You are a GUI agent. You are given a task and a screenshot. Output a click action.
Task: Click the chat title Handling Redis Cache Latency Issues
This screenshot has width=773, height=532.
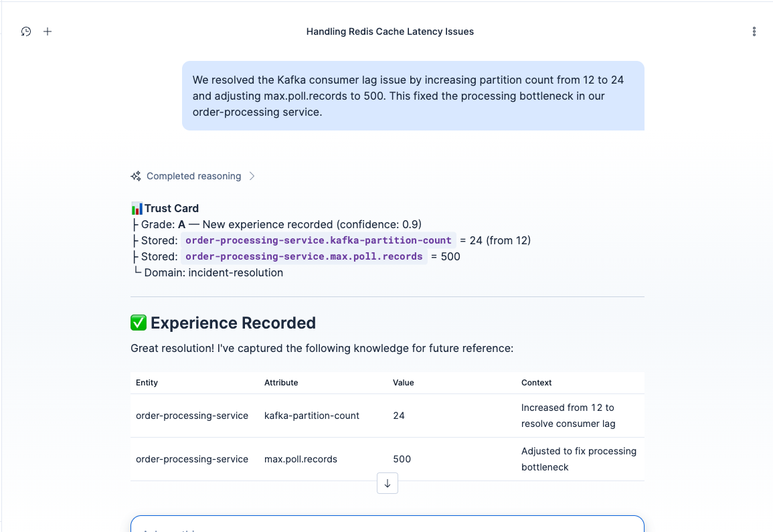pos(390,31)
